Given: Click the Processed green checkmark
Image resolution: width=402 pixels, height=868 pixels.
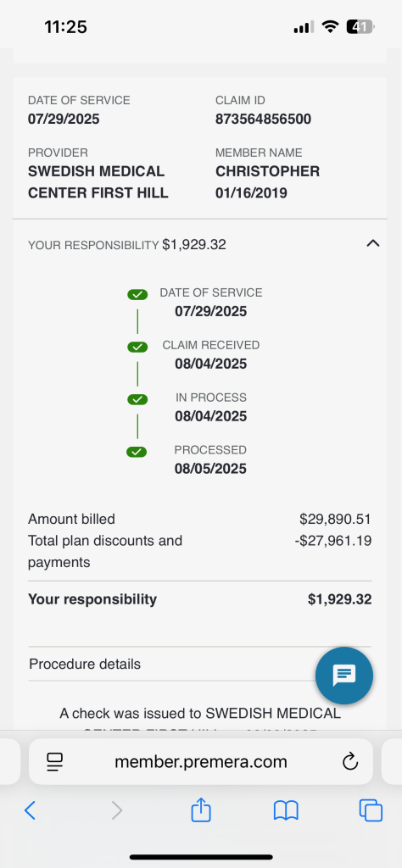Looking at the screenshot, I should point(137,453).
